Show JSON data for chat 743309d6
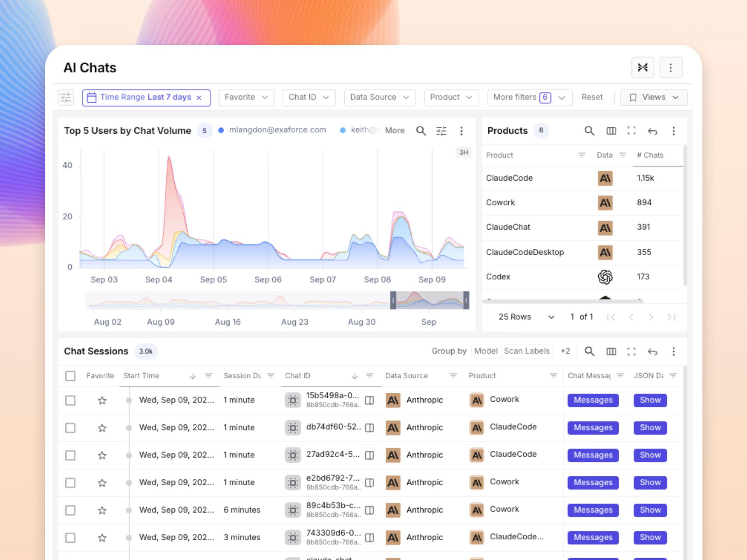747x560 pixels. click(x=650, y=537)
